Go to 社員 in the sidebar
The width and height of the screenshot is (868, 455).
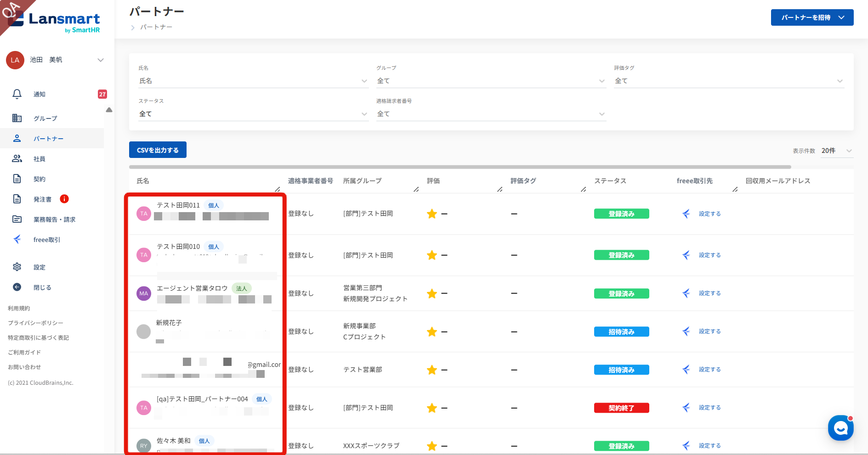click(x=40, y=159)
